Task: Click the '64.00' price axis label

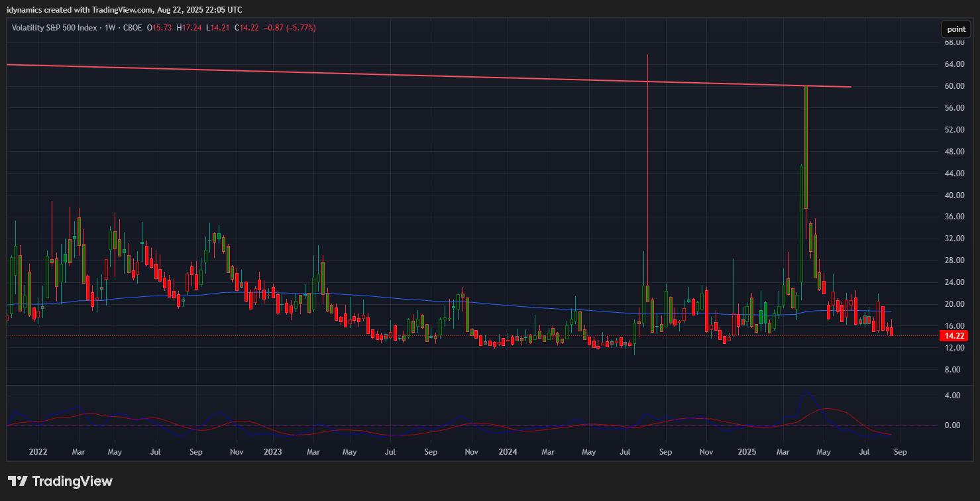Action: coord(953,64)
